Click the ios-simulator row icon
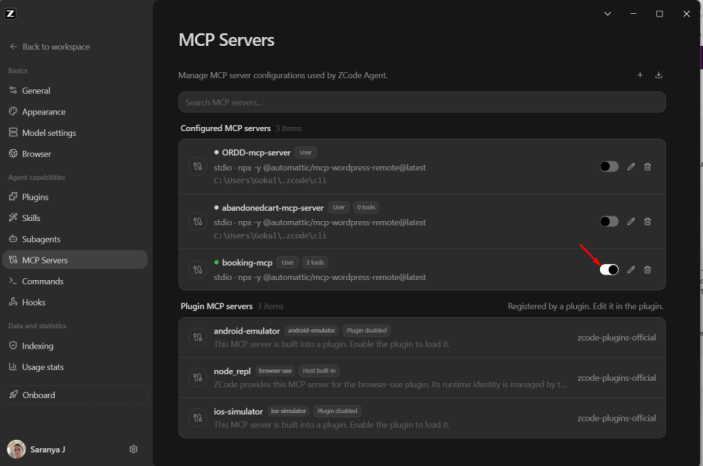The image size is (703, 466). [198, 418]
